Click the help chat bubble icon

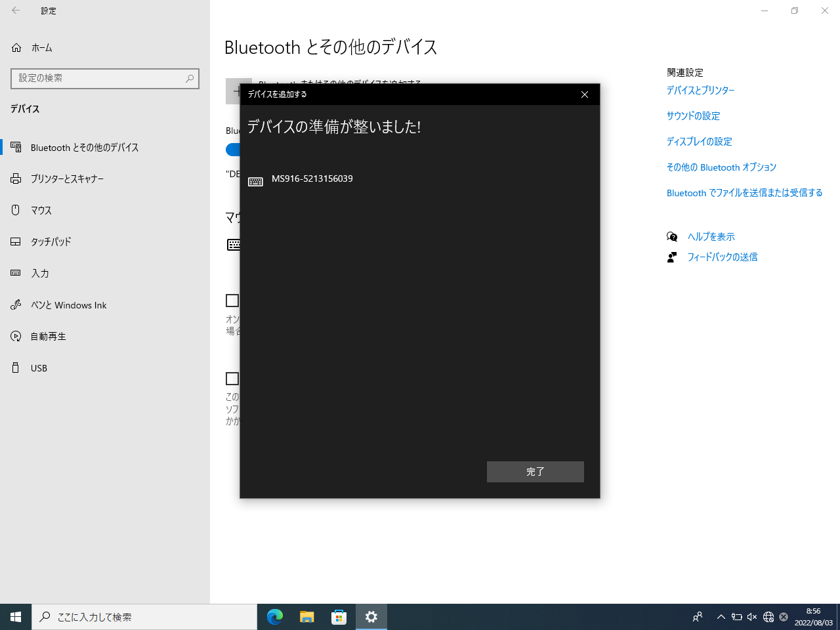[672, 237]
